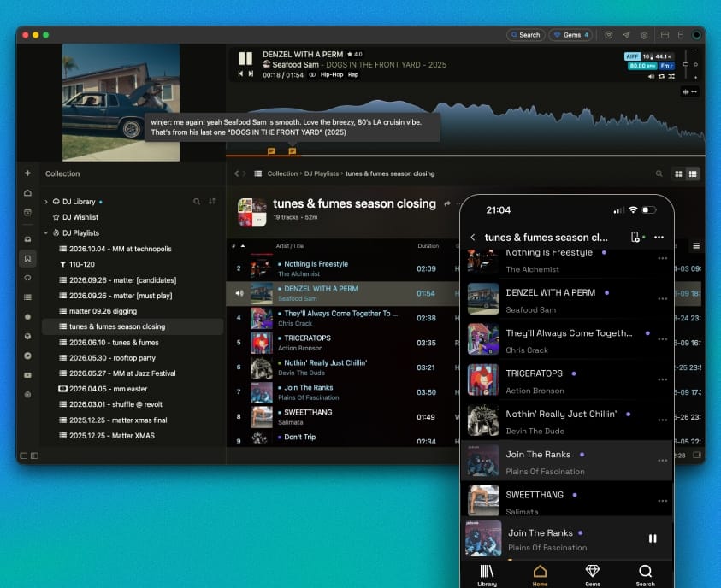Click the AIFF format badge
The image size is (721, 588).
click(x=632, y=56)
